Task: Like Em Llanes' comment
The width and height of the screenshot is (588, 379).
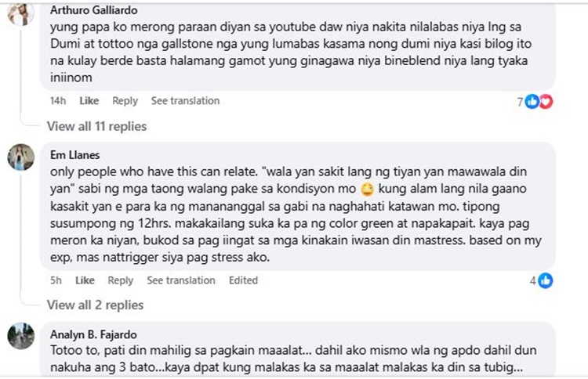Action: (85, 280)
